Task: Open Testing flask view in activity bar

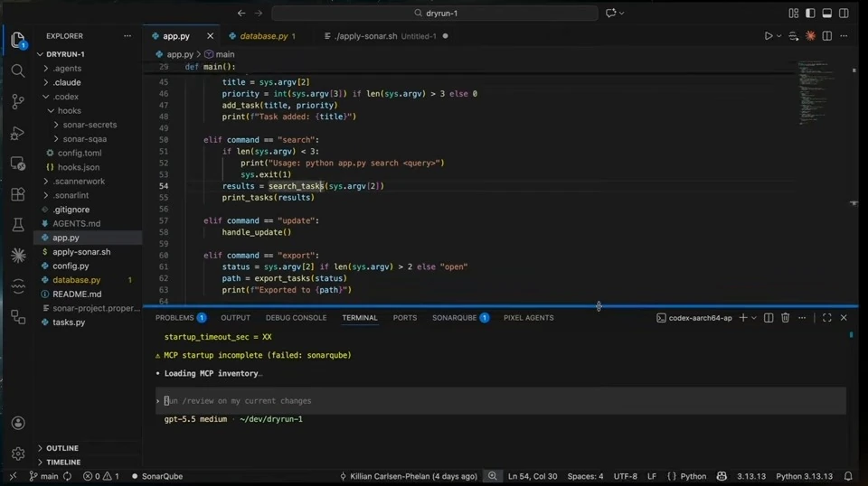Action: (x=18, y=224)
